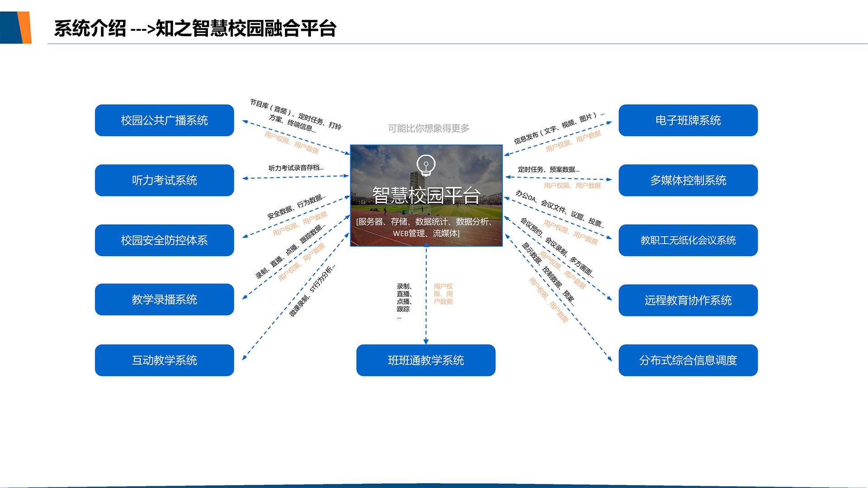Click the text 可能比你想象得更多
The height and width of the screenshot is (488, 868).
coord(429,128)
